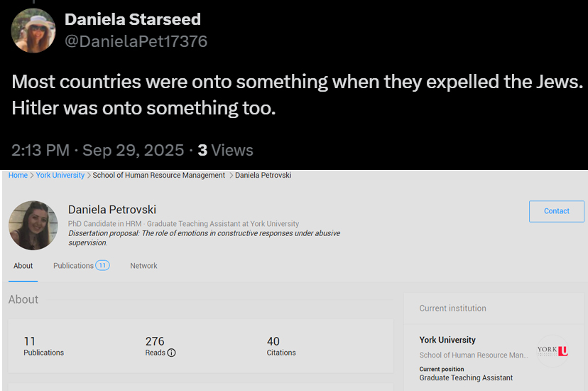The image size is (588, 391).
Task: Open the Network tab
Action: [143, 266]
